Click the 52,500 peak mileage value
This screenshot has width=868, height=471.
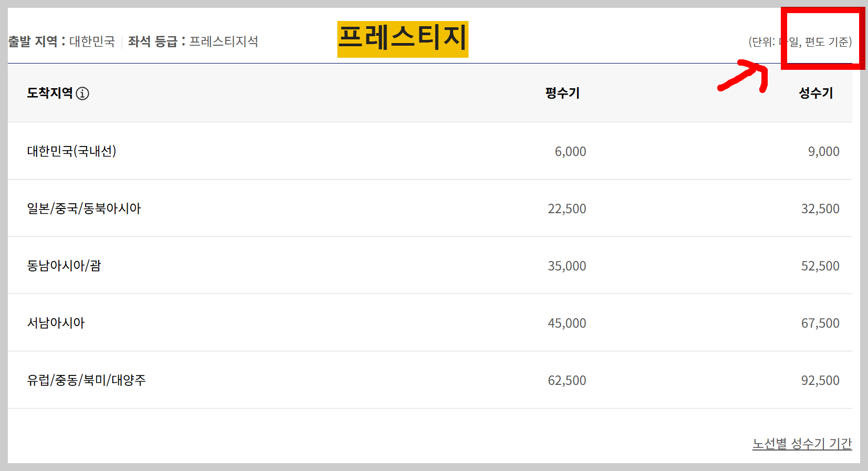pos(820,266)
